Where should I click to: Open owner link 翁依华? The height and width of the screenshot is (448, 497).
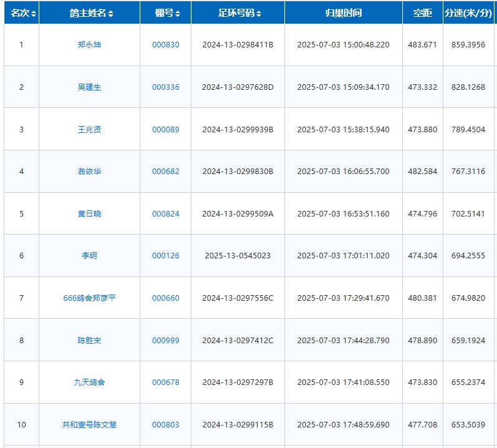(x=89, y=172)
